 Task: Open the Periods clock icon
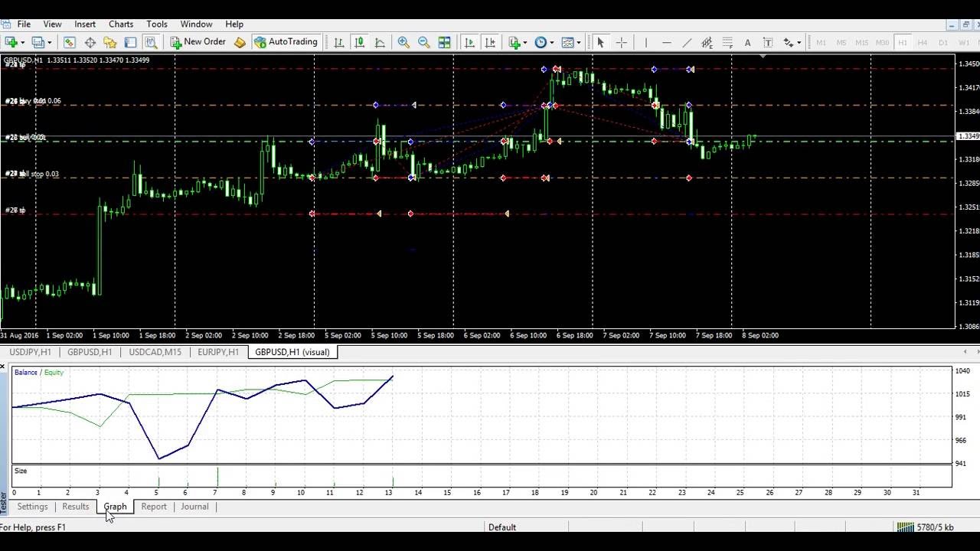pos(541,42)
